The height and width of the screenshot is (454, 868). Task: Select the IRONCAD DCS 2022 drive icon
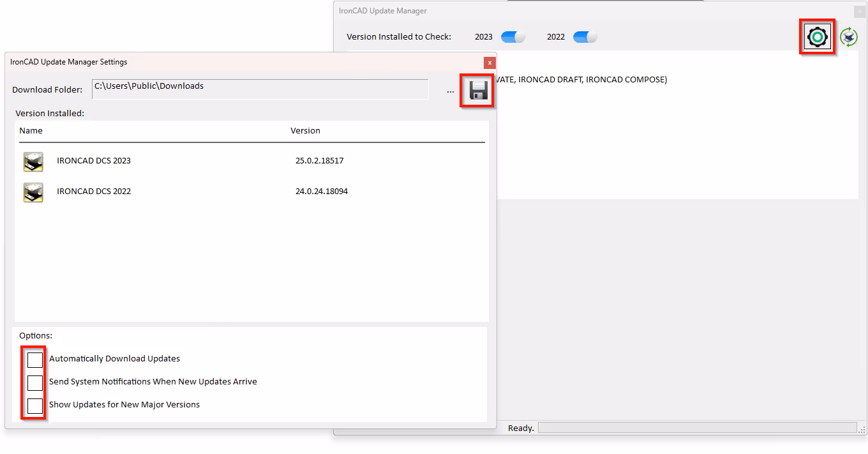point(33,192)
